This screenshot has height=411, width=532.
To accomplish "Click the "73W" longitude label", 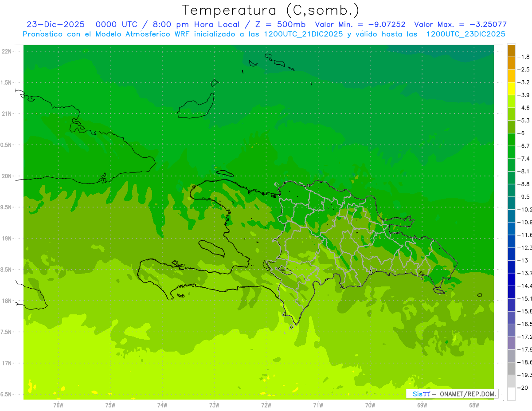I will pos(214,405).
